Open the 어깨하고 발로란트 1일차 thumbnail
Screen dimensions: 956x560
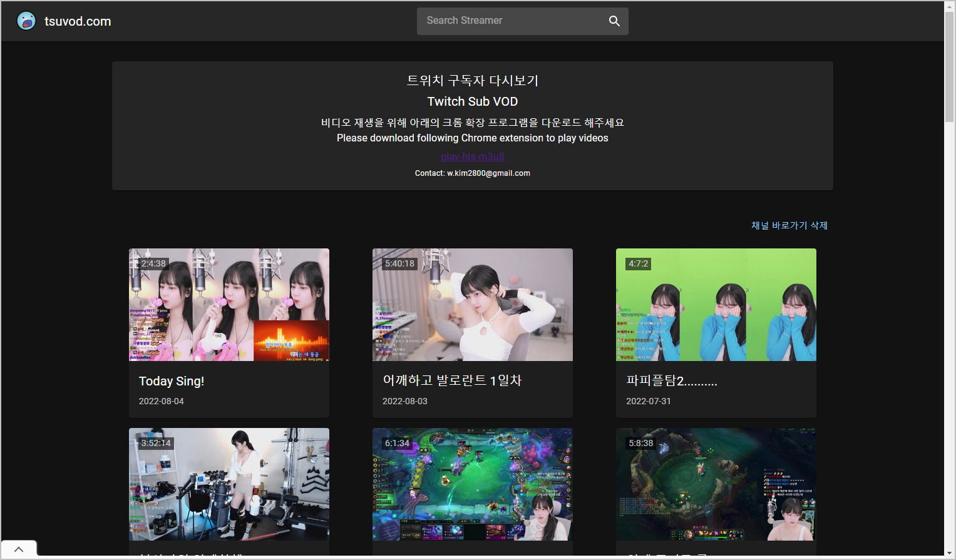473,305
